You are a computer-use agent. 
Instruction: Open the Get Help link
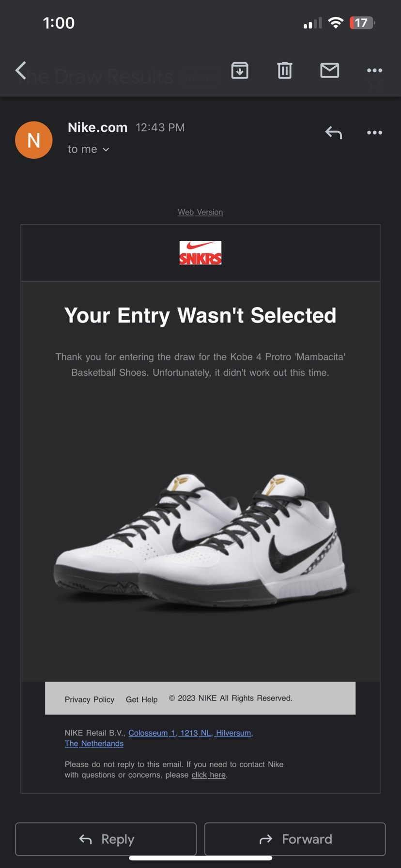142,699
